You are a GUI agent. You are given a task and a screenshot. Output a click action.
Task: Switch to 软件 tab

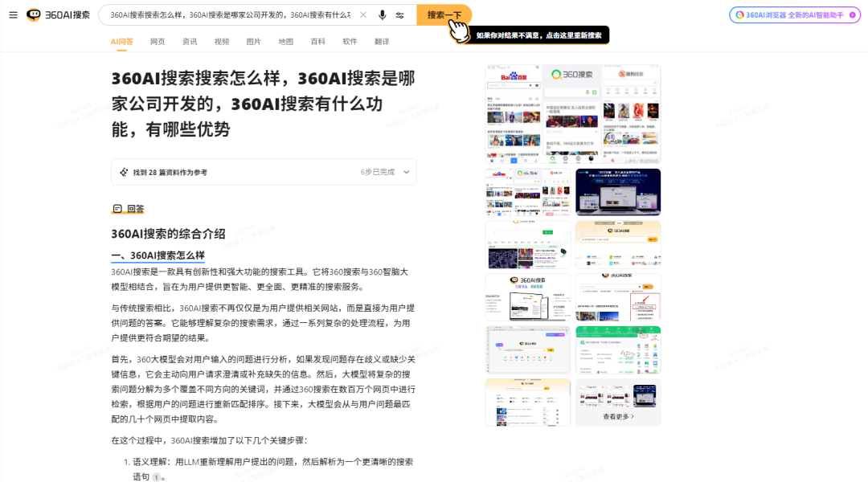pyautogui.click(x=350, y=42)
